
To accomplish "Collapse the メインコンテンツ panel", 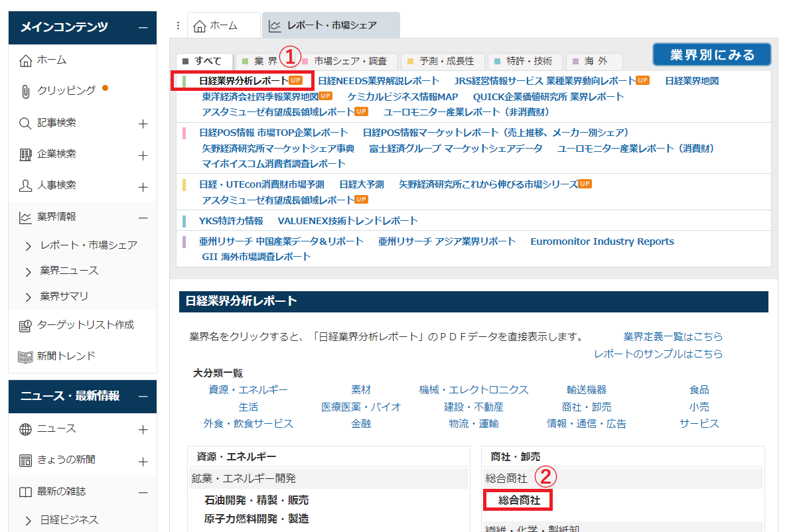I will (143, 27).
